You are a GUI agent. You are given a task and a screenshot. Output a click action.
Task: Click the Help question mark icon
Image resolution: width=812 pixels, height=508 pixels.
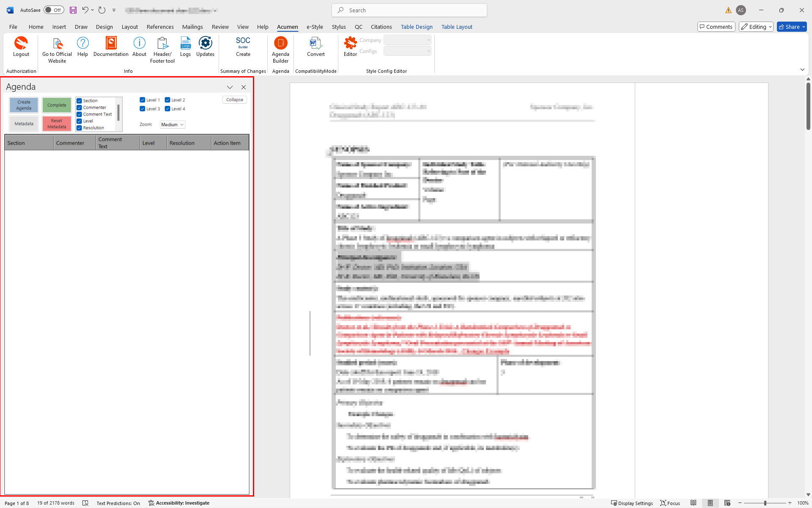coord(83,43)
